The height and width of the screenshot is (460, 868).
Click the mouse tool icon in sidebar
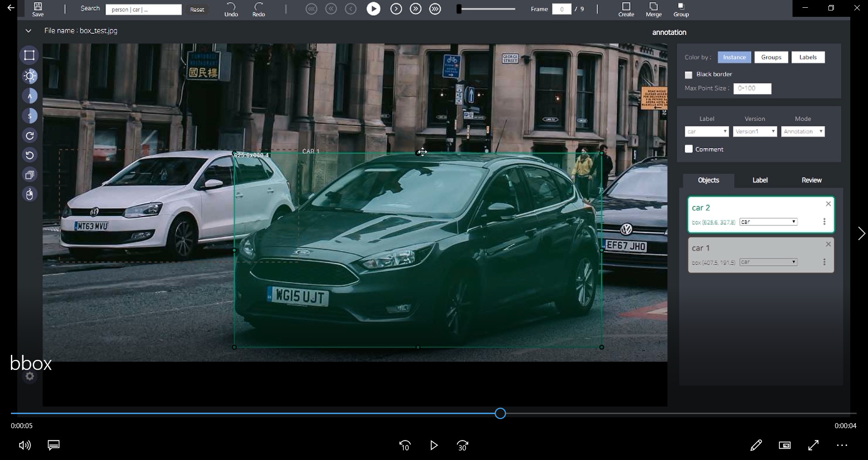tap(30, 194)
